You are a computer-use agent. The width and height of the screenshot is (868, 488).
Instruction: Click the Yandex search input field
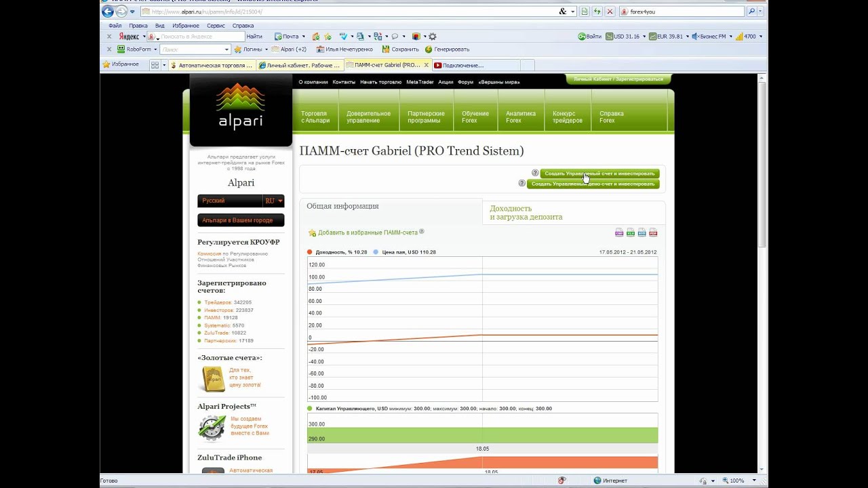click(201, 37)
